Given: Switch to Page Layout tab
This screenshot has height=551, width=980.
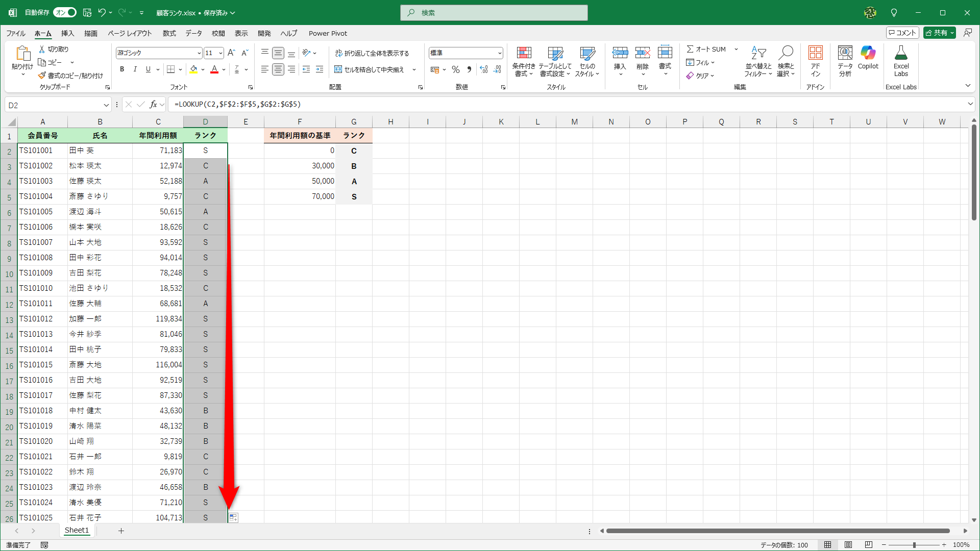Looking at the screenshot, I should pos(130,33).
